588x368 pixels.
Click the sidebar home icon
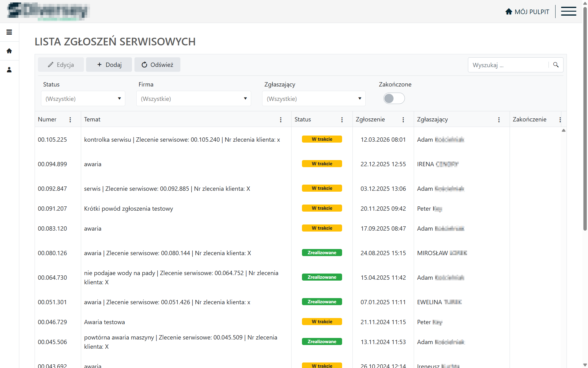9,51
